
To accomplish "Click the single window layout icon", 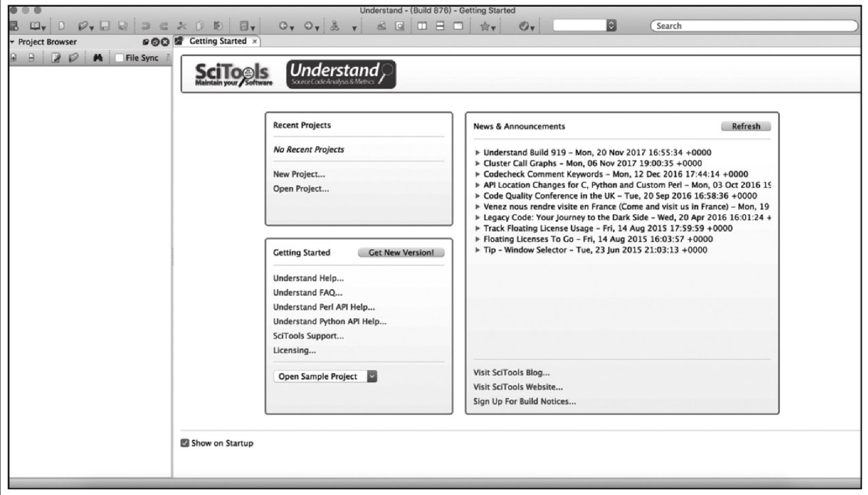I will point(458,26).
